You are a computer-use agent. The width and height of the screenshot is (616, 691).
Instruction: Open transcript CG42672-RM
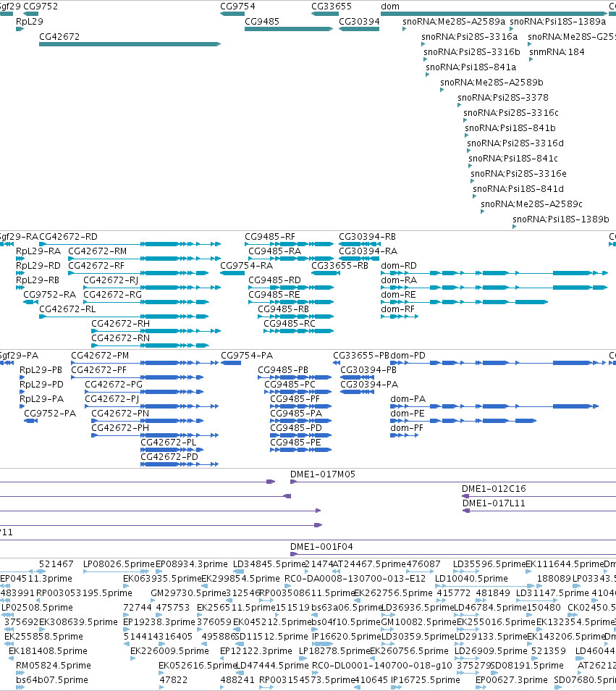(x=97, y=251)
